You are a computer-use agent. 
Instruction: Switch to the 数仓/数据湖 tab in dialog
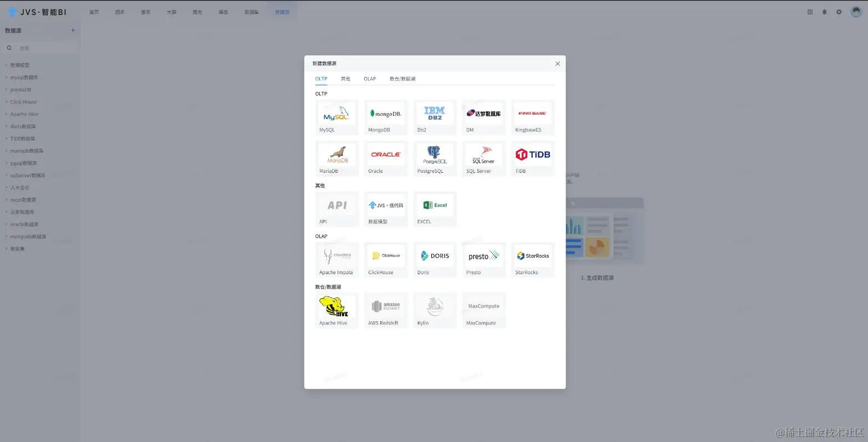click(x=402, y=79)
